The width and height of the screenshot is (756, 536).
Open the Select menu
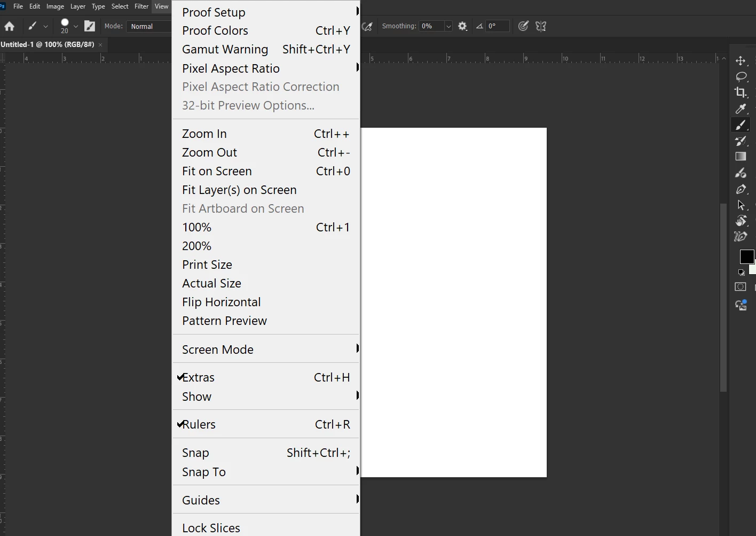[120, 6]
